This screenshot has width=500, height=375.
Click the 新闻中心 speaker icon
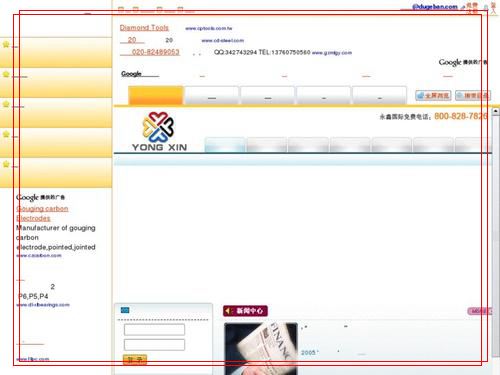point(228,311)
